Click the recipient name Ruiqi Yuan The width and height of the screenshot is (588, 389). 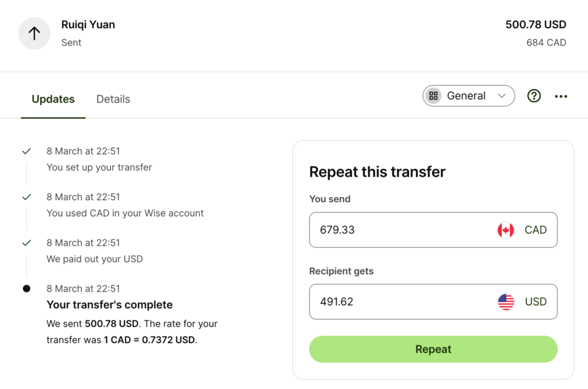[x=88, y=25]
